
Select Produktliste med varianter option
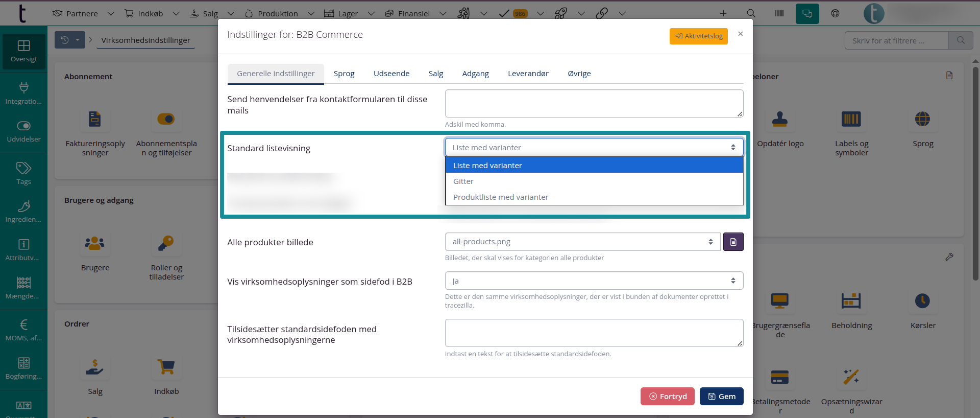tap(594, 197)
